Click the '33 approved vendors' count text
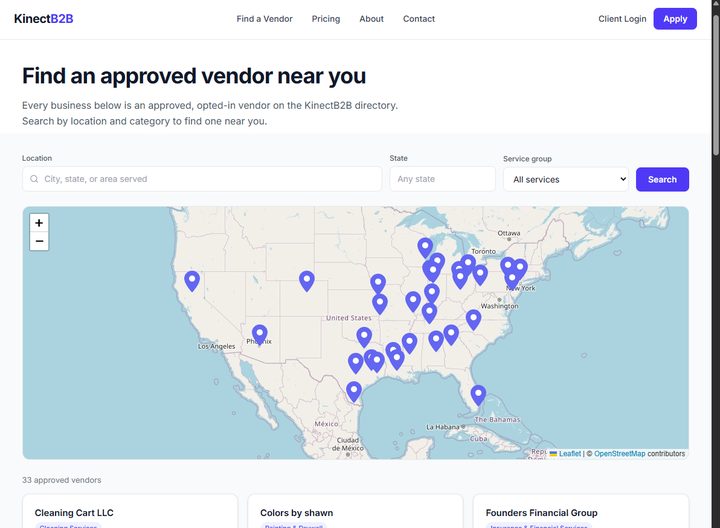This screenshot has height=528, width=720. (x=62, y=480)
